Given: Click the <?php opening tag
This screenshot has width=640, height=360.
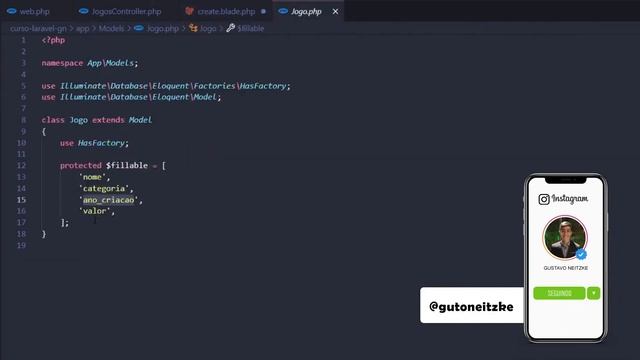Looking at the screenshot, I should (x=53, y=40).
